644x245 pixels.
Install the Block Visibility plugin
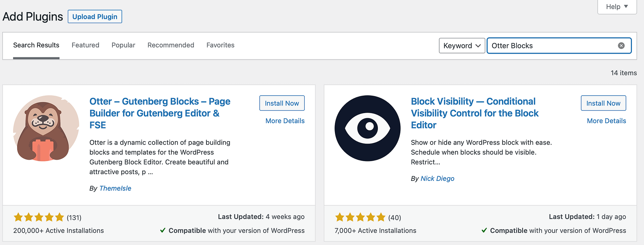point(603,103)
